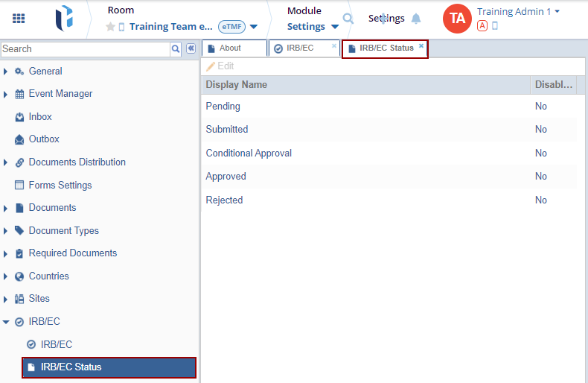Open the Module Settings dropdown
Viewport: 588px width, 383px height.
point(313,27)
